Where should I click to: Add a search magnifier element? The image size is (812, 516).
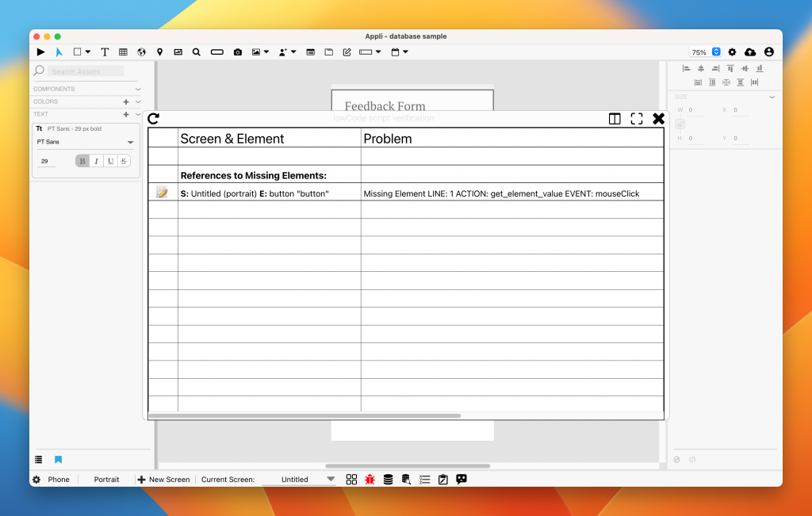point(197,52)
